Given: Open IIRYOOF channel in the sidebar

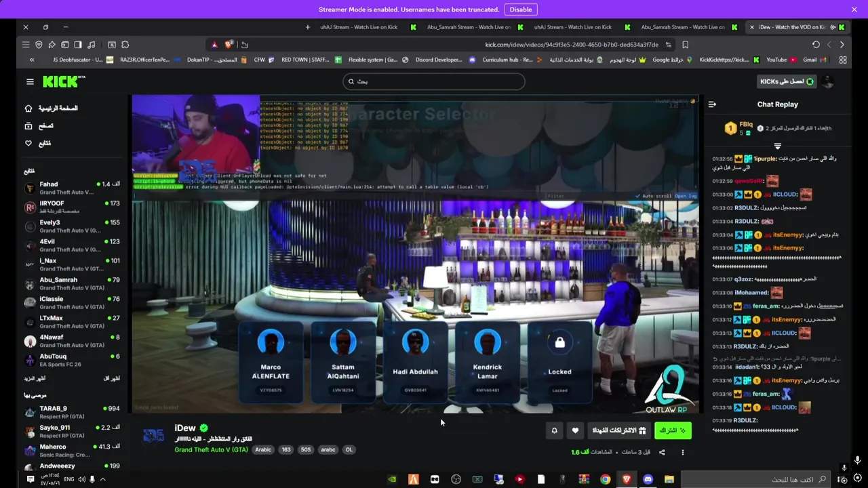Looking at the screenshot, I should (72, 207).
